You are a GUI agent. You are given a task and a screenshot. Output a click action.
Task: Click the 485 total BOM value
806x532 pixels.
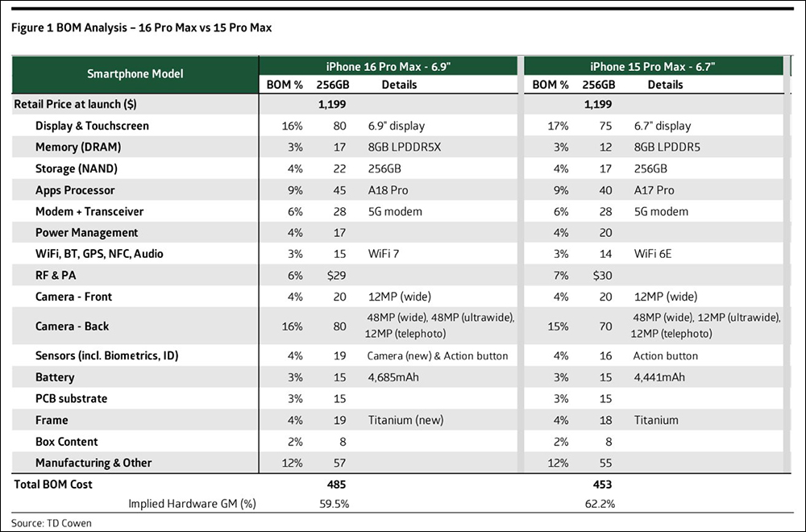(x=336, y=484)
